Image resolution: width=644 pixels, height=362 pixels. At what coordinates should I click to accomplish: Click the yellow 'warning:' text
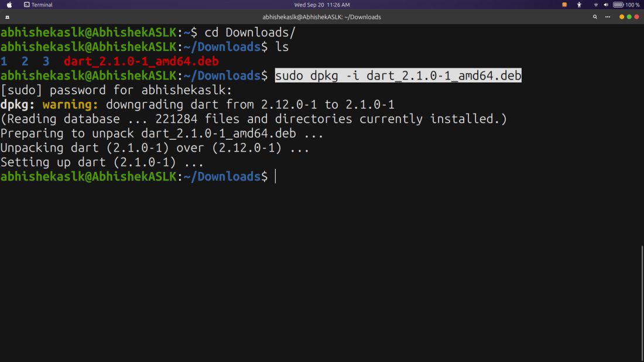coord(70,104)
